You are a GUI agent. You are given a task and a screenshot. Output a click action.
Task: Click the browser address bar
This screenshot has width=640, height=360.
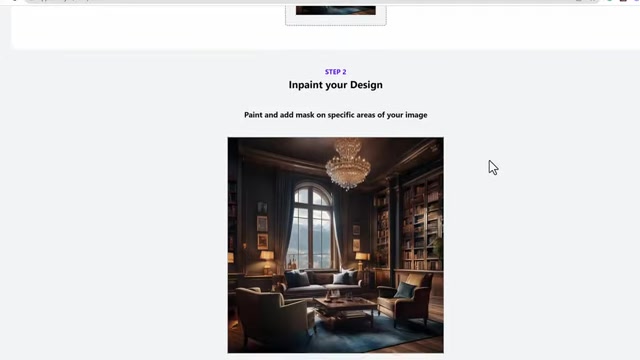pos(310,1)
